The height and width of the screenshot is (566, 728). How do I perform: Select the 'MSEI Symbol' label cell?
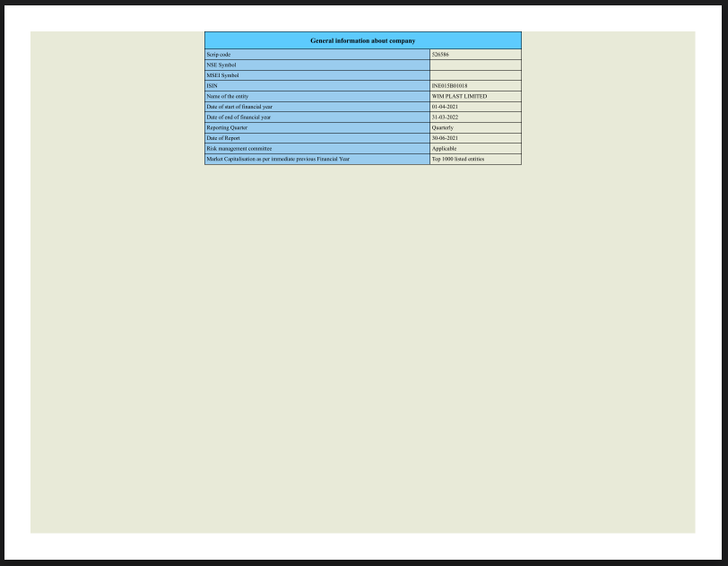pos(317,75)
